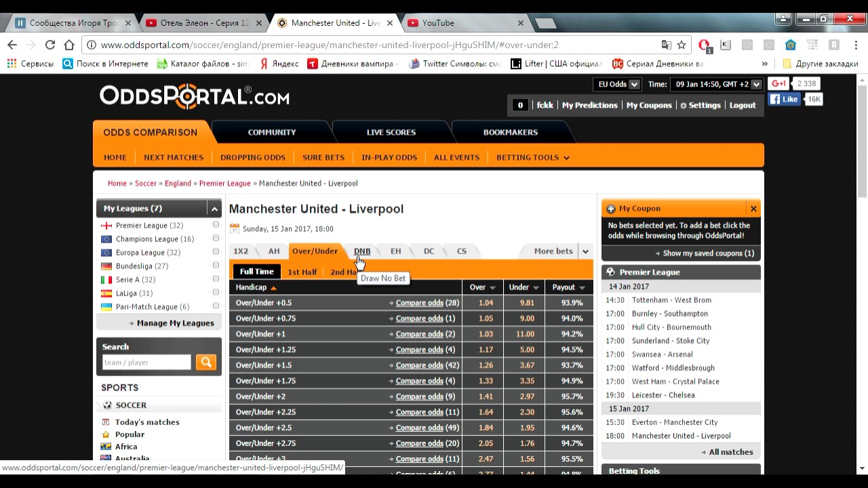Switch to the YouTube browser tab

tap(465, 22)
